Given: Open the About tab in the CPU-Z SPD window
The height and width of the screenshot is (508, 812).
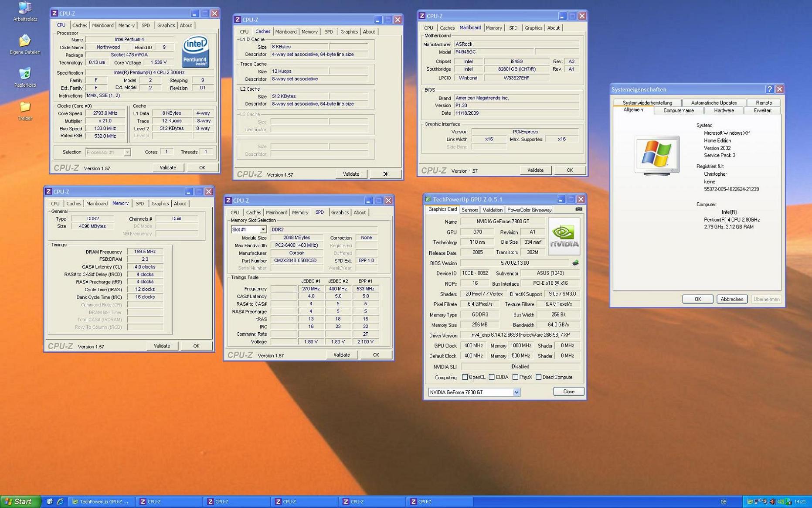Looking at the screenshot, I should (x=360, y=212).
